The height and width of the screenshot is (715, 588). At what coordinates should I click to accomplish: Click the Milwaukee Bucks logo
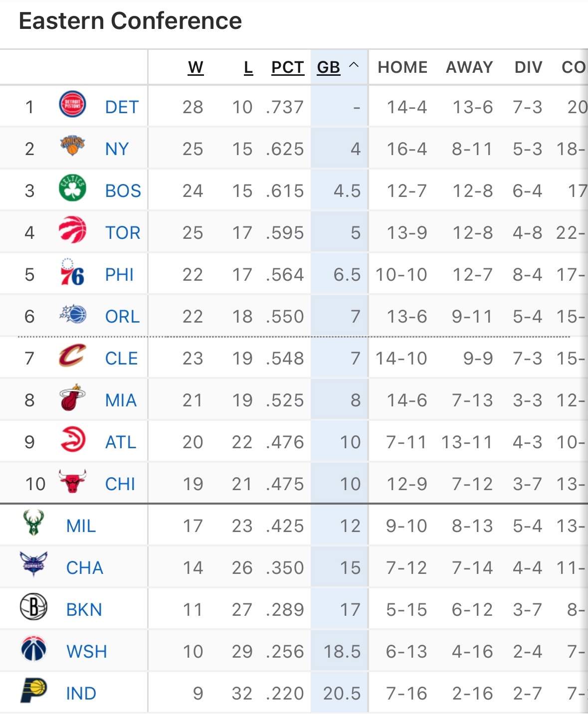tap(33, 523)
